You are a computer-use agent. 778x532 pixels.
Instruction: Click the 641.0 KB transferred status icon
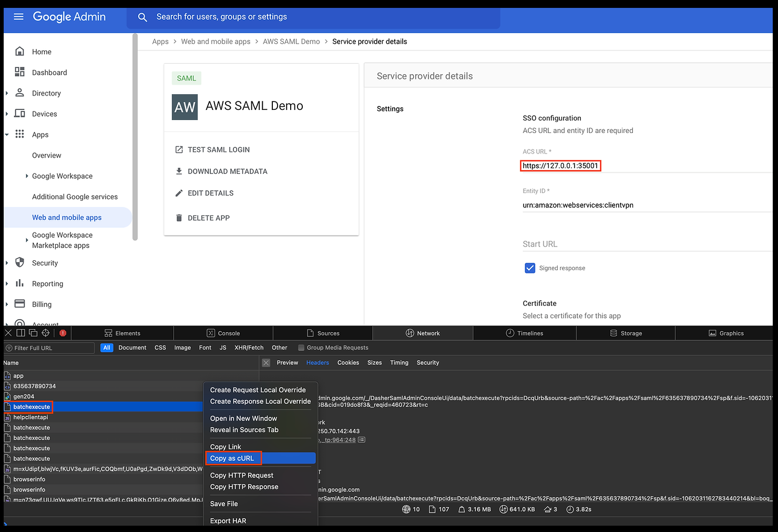[503, 509]
